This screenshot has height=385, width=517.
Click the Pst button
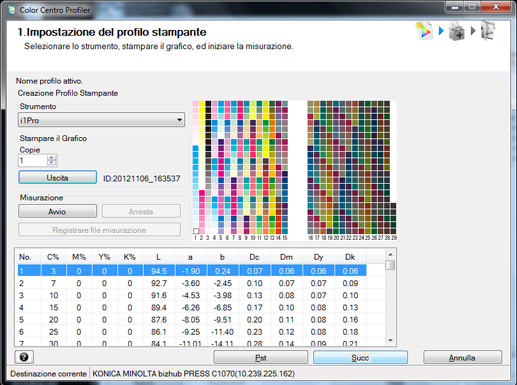pos(261,357)
